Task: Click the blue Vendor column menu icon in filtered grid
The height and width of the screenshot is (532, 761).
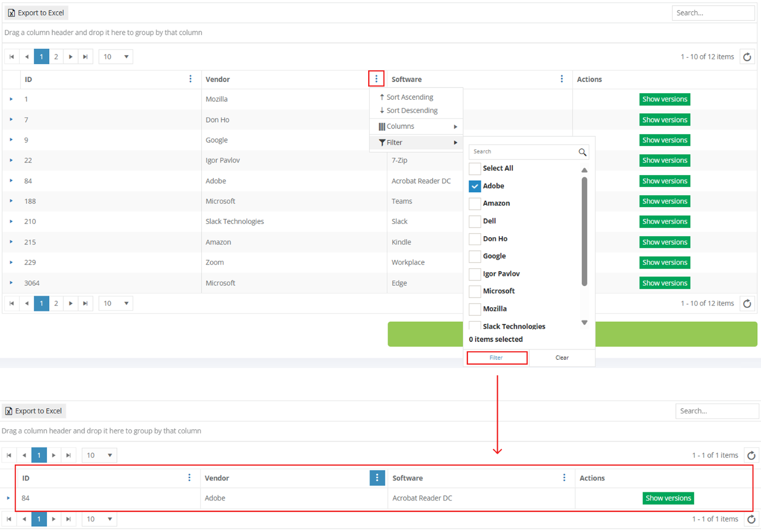Action: 377,478
